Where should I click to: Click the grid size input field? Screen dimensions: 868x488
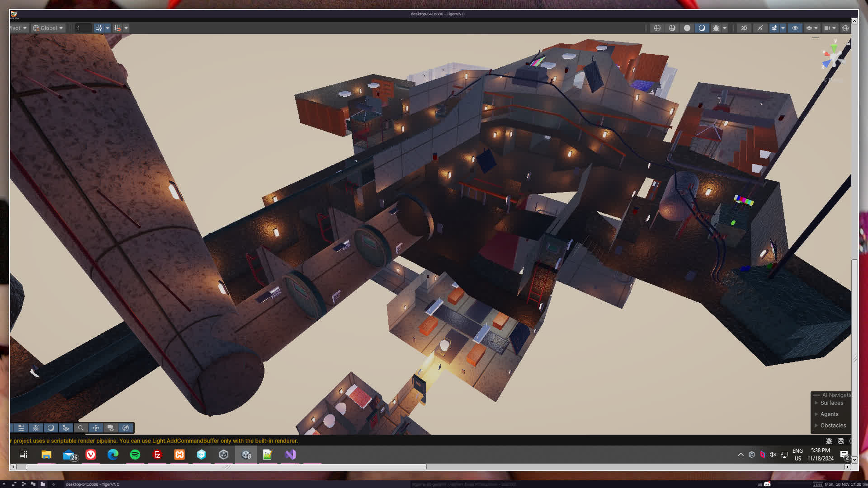tap(83, 28)
